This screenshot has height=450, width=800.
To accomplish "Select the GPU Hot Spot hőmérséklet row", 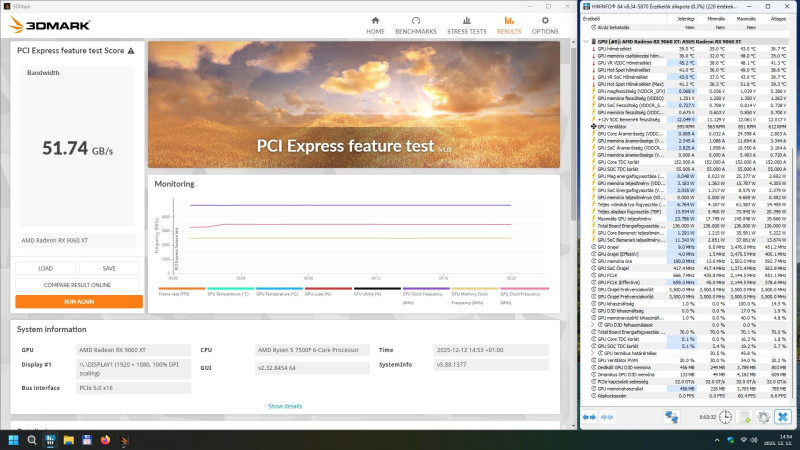I will click(x=688, y=70).
